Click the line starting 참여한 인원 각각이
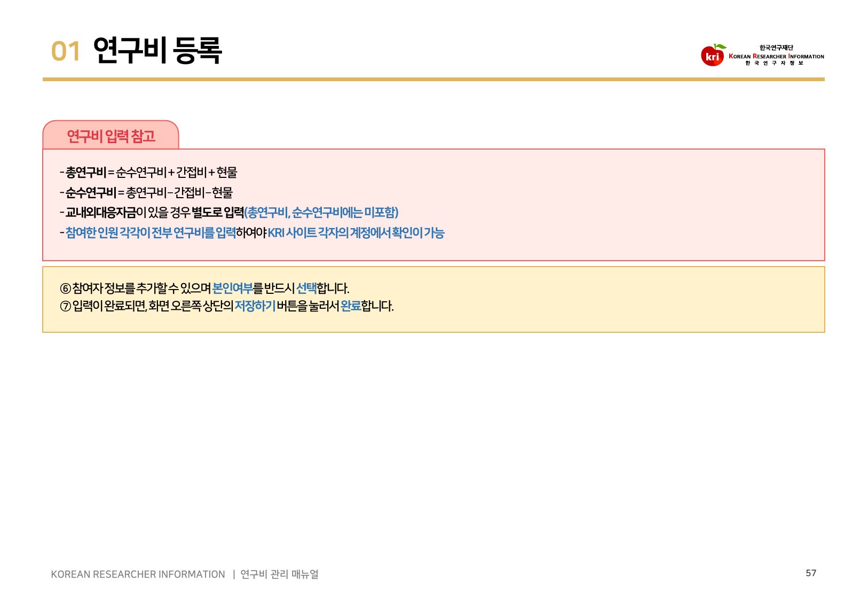868x601 pixels. tap(252, 233)
